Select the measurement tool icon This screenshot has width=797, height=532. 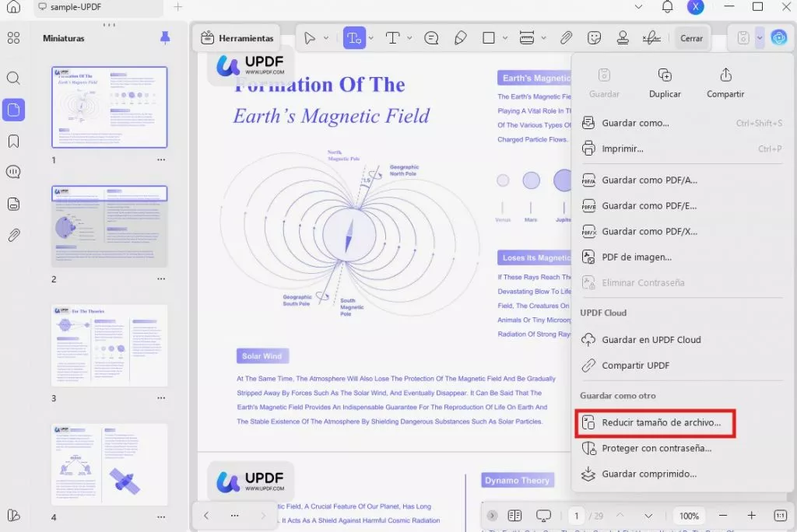pyautogui.click(x=527, y=38)
